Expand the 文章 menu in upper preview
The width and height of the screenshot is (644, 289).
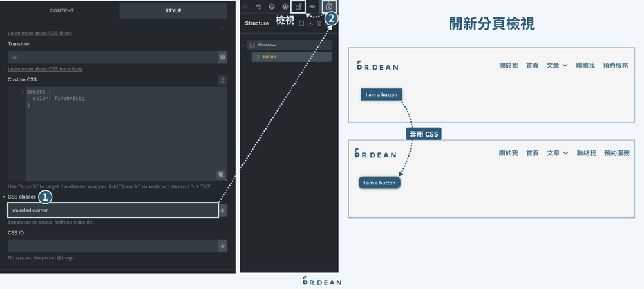point(556,65)
